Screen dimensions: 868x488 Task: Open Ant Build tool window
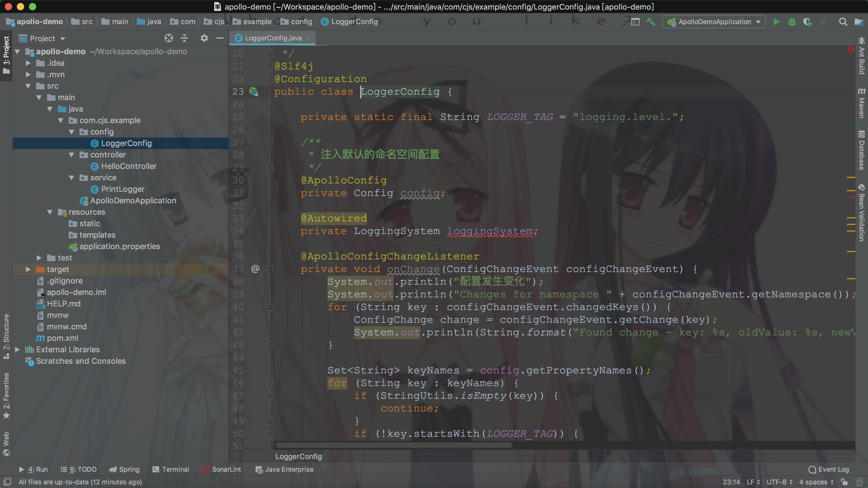click(x=862, y=55)
